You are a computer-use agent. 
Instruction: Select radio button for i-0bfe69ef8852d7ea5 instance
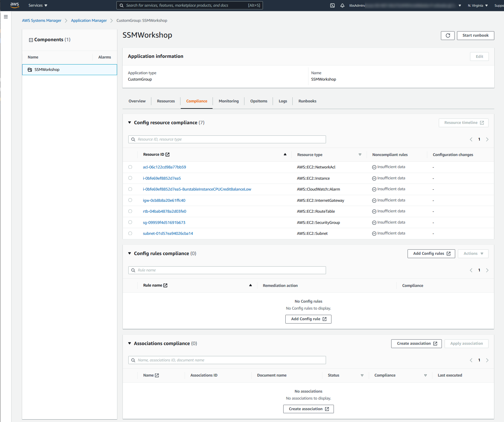130,178
